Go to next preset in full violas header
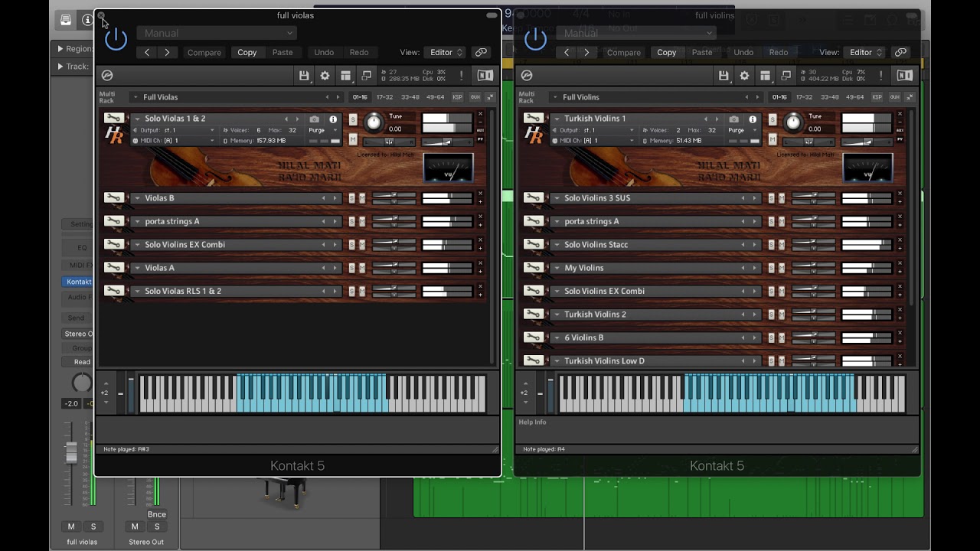 (167, 52)
